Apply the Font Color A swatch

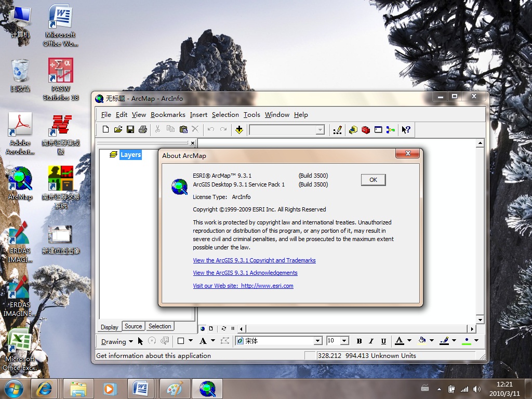tap(400, 341)
